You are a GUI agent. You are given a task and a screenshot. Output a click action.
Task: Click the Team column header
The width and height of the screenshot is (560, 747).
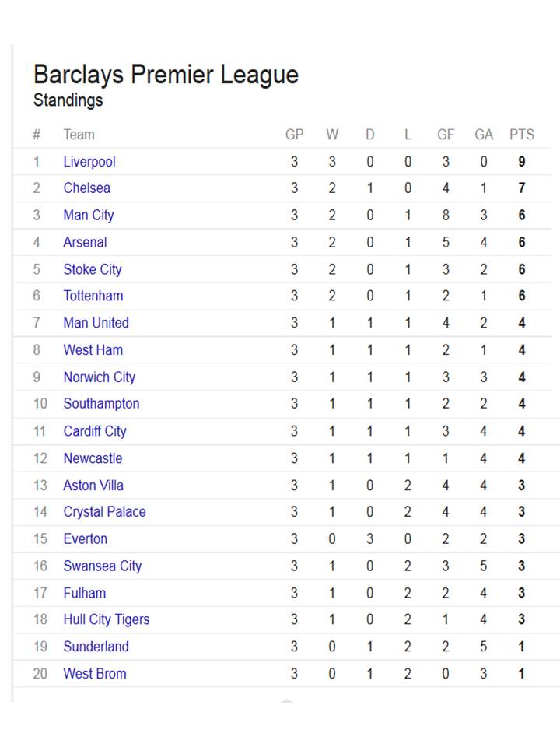click(x=79, y=135)
